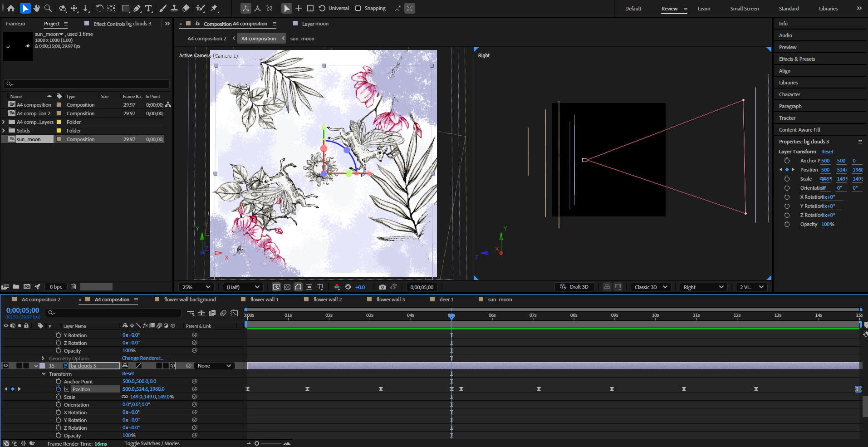The image size is (868, 447).
Task: Toggle Frame Blending for all layers in timeline
Action: (x=212, y=313)
